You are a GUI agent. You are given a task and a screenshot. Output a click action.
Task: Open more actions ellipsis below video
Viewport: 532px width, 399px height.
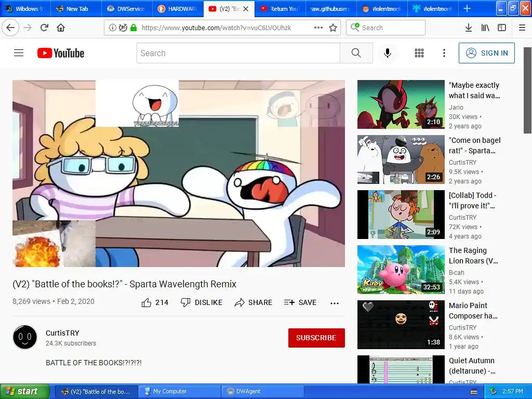(x=335, y=303)
